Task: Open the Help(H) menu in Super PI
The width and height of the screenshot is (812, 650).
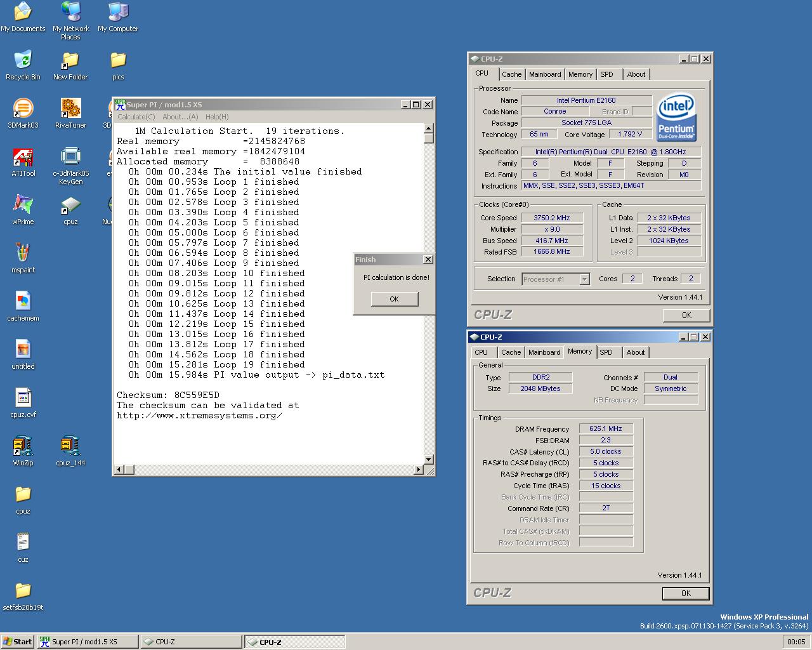Action: tap(217, 117)
